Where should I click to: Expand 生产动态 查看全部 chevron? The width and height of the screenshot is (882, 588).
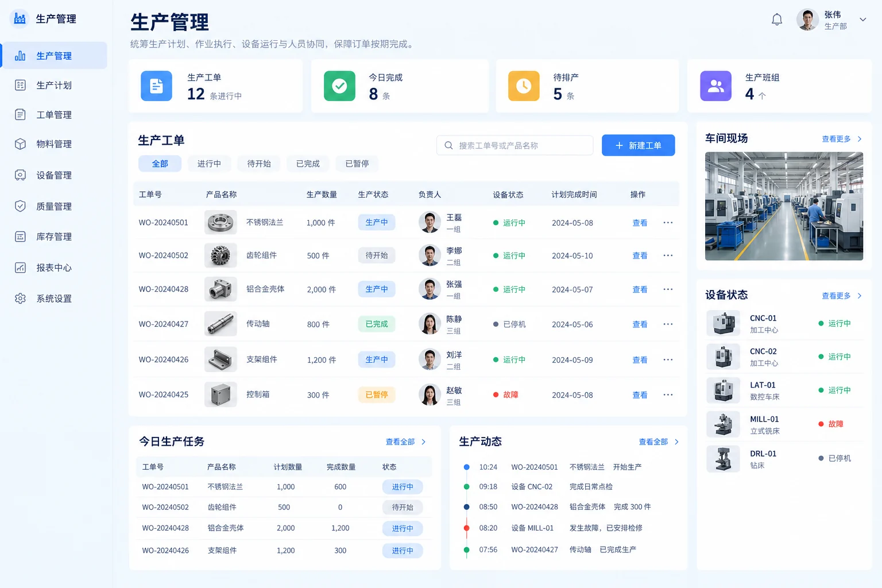point(676,442)
